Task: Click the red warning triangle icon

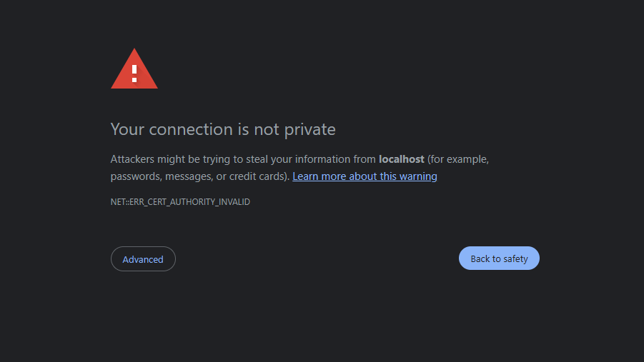Action: pyautogui.click(x=134, y=69)
